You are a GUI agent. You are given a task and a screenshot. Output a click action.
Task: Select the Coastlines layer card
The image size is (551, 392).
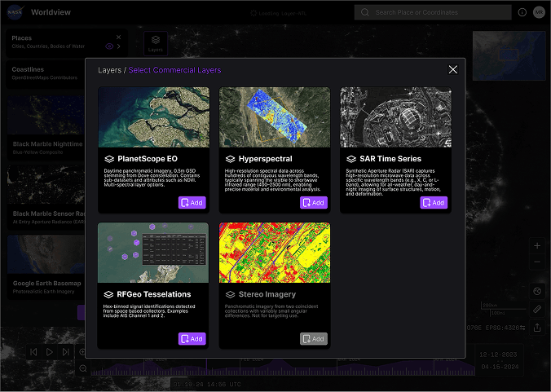(x=46, y=73)
